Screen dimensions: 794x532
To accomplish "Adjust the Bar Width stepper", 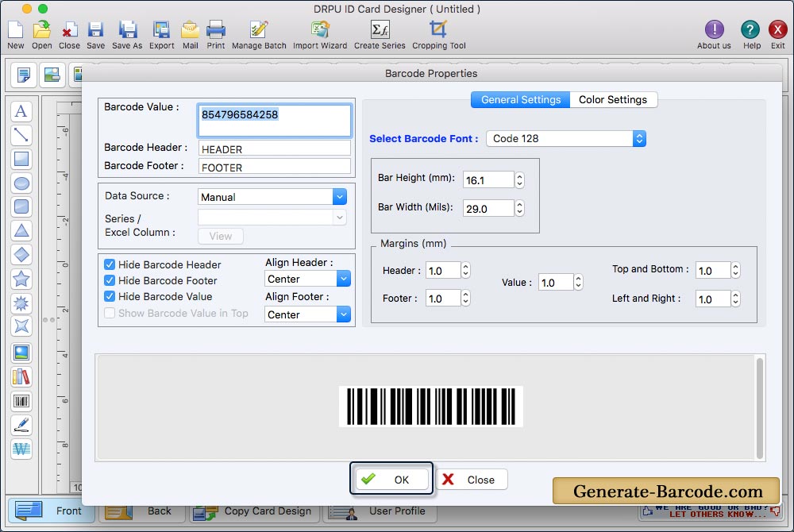I will coord(519,208).
